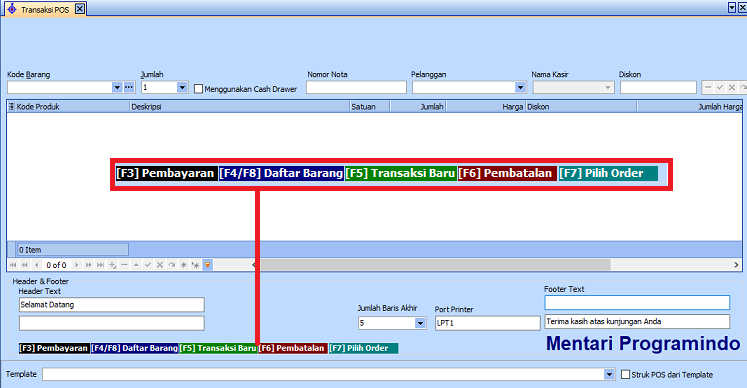Click the Transaksi POS tab icon
The width and height of the screenshot is (747, 388).
coord(12,9)
